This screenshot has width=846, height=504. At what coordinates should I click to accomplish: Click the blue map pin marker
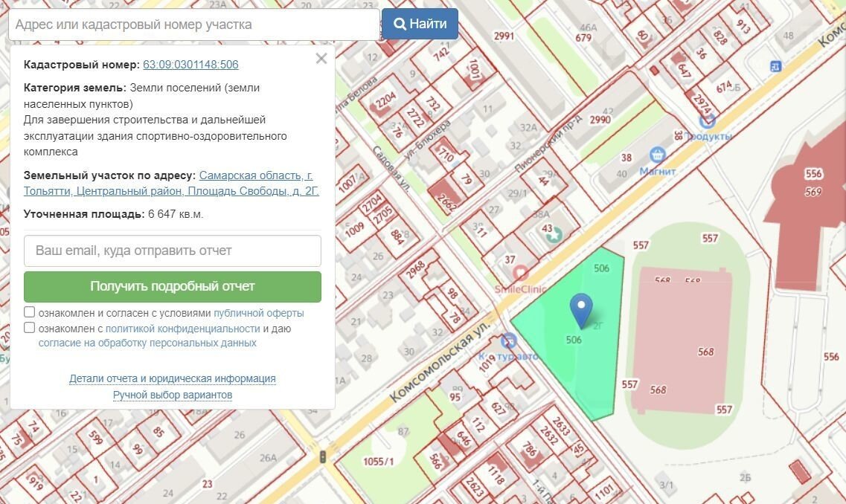click(x=580, y=309)
